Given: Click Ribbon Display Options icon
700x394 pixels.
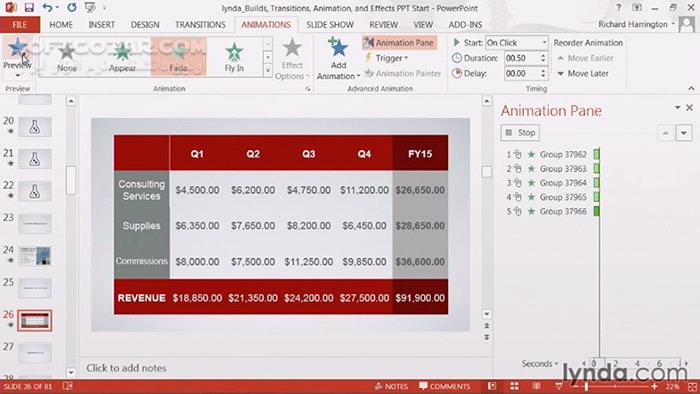Looking at the screenshot, I should pos(637,8).
